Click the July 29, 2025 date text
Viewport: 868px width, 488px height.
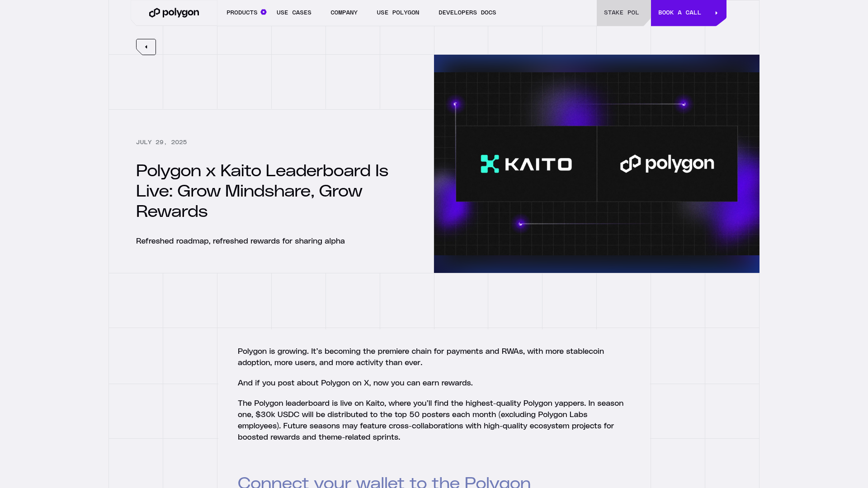coord(161,142)
